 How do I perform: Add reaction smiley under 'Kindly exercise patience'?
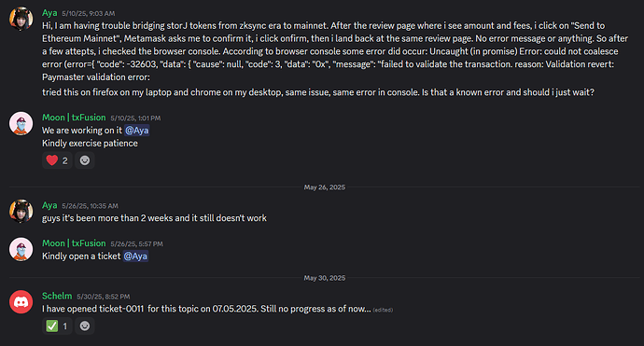click(x=85, y=160)
